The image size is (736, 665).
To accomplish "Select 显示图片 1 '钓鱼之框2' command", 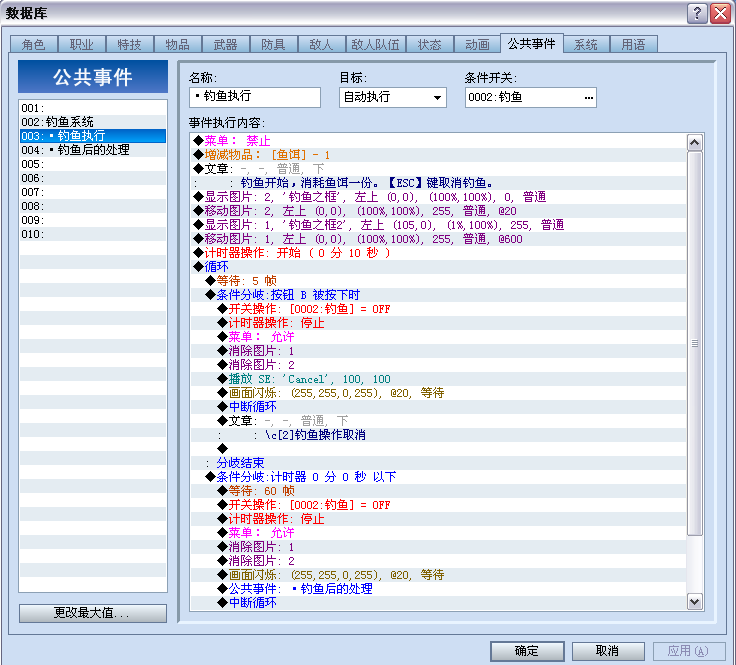I will pos(438,225).
